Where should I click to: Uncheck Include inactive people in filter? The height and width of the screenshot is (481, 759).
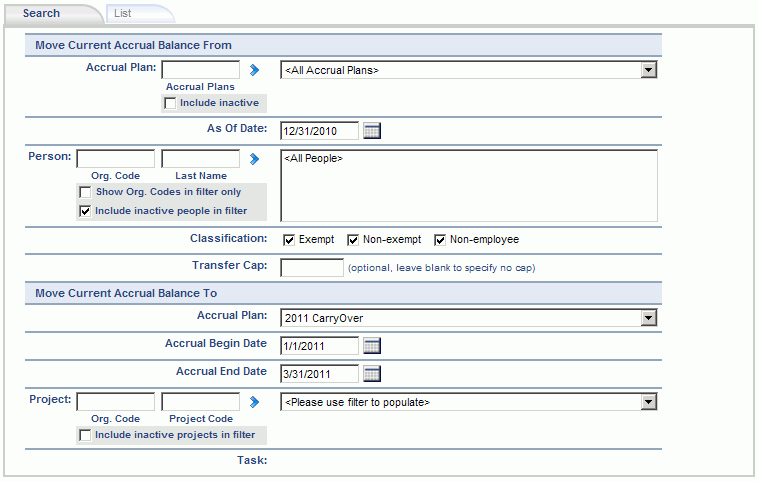pos(85,211)
